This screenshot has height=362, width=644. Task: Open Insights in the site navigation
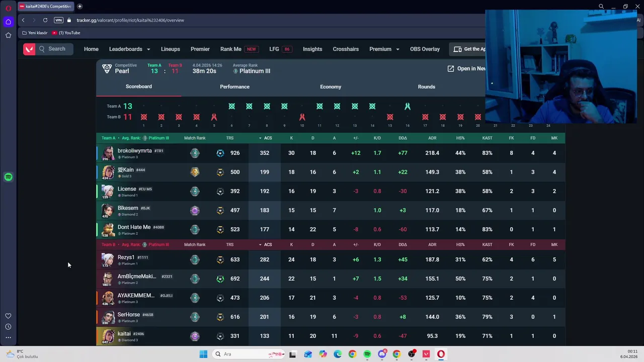[x=312, y=49]
